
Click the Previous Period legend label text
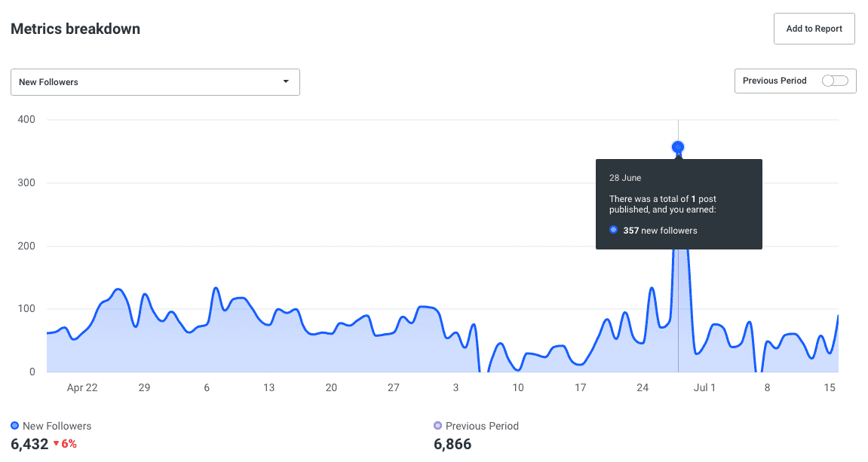point(483,426)
